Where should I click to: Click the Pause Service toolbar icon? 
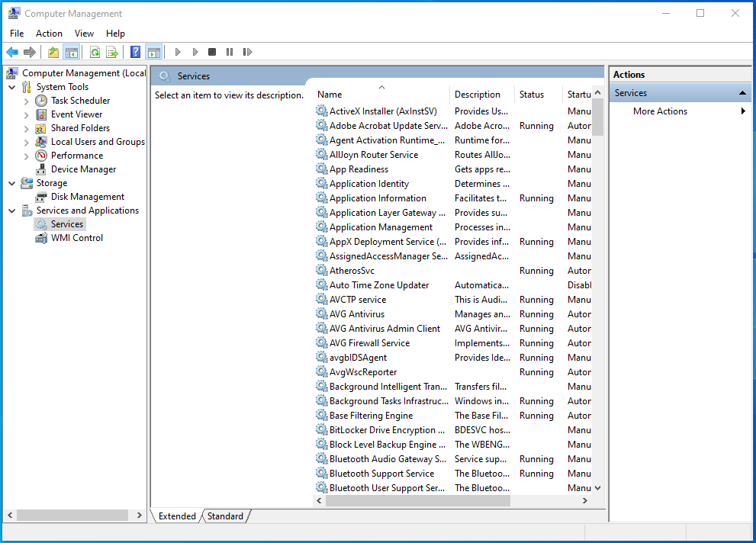(x=230, y=52)
